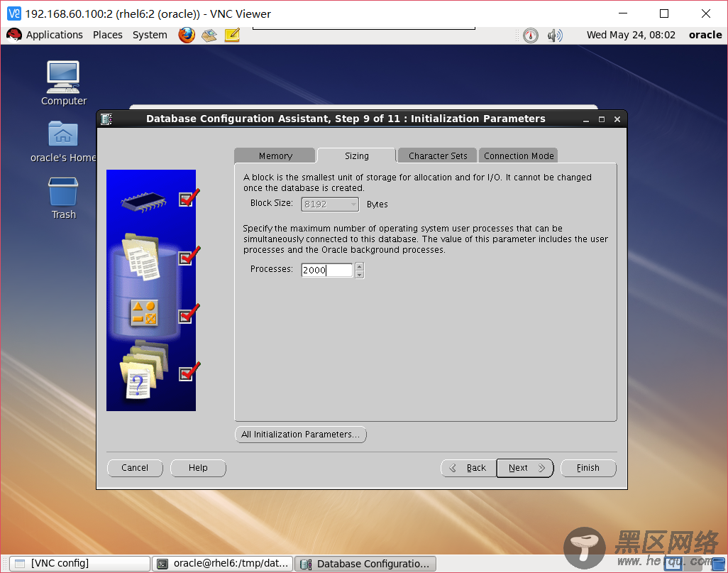Click into the Processes input field
Image resolution: width=728 pixels, height=573 pixels.
point(327,270)
